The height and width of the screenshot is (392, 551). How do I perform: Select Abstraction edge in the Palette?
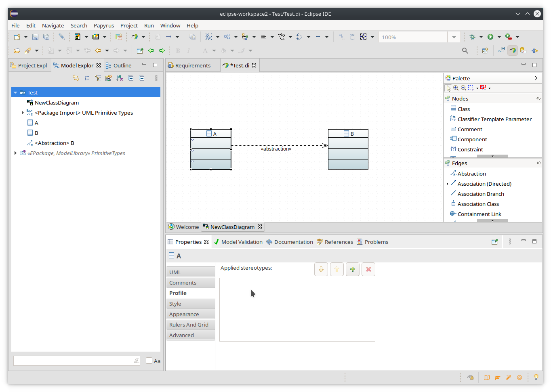(468, 174)
